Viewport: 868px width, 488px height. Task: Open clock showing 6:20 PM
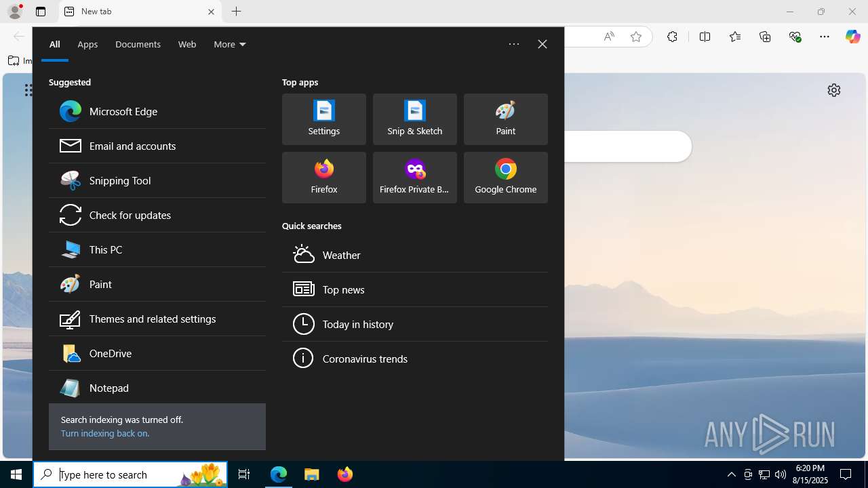[810, 474]
